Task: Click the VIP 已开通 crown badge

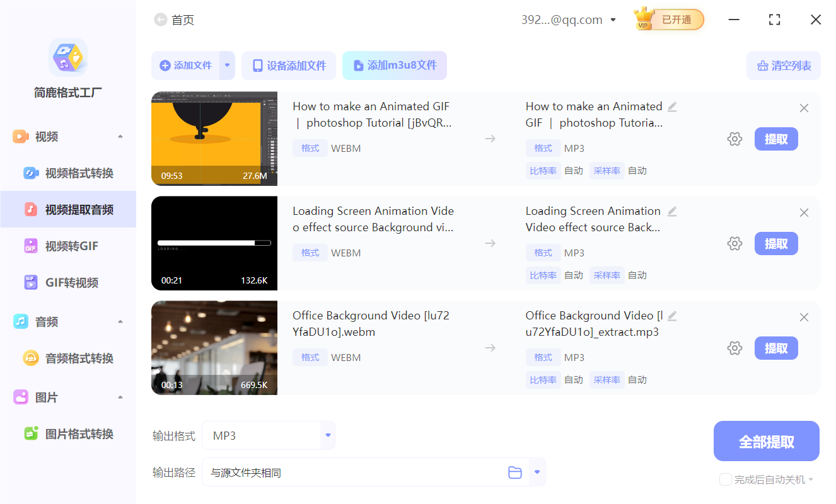Action: click(x=668, y=20)
